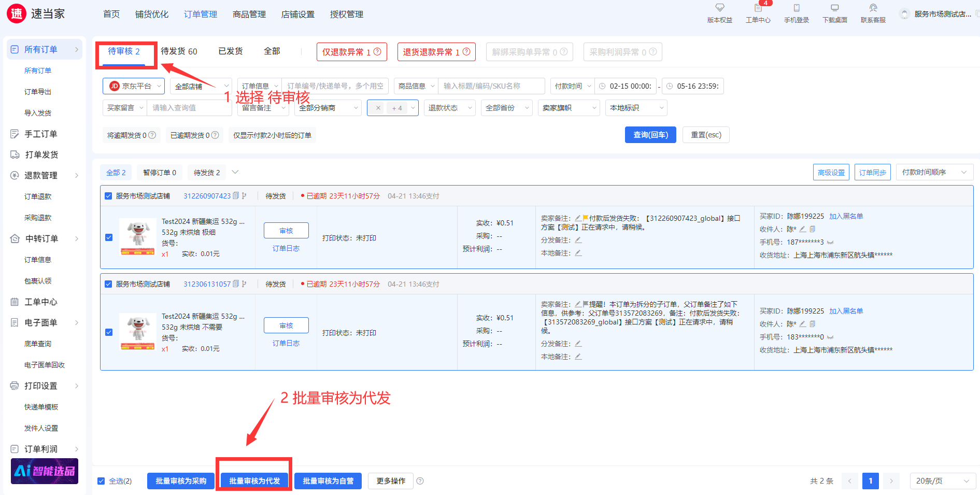Open 工单中心 ticket center icon

pyautogui.click(x=758, y=8)
